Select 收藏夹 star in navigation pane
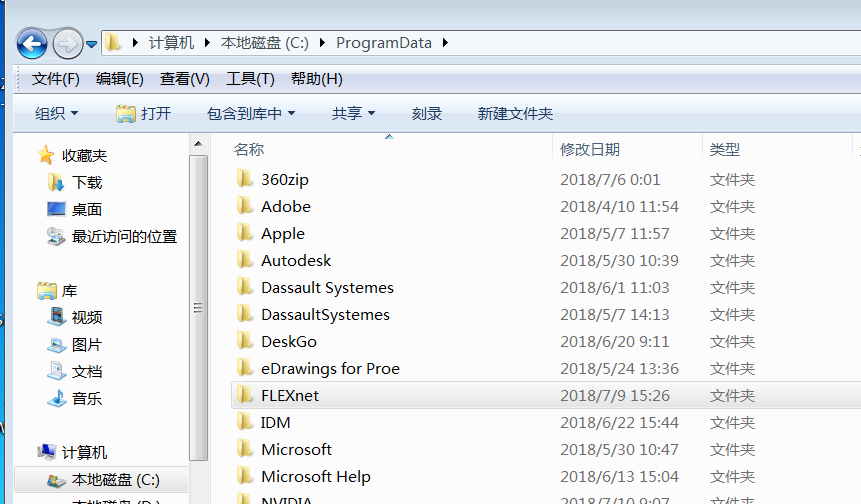 (x=46, y=155)
